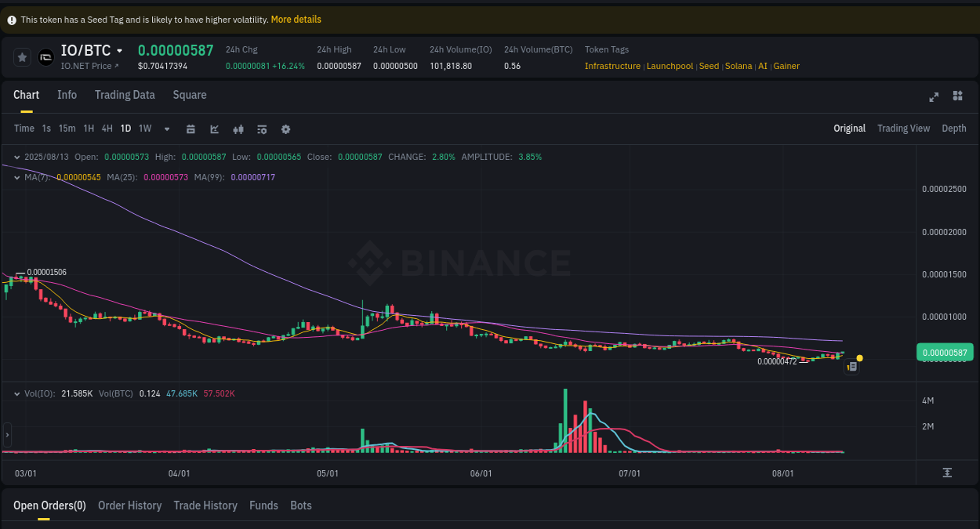This screenshot has width=980, height=529.
Task: Expand the collapsed left sidebar arrow
Action: 6,434
